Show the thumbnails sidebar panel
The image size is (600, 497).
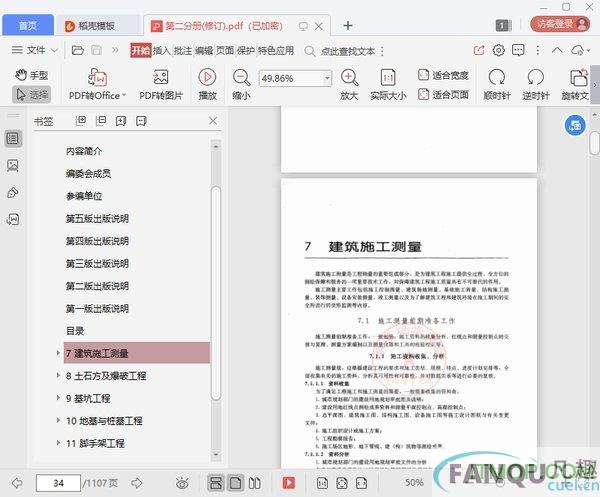13,165
